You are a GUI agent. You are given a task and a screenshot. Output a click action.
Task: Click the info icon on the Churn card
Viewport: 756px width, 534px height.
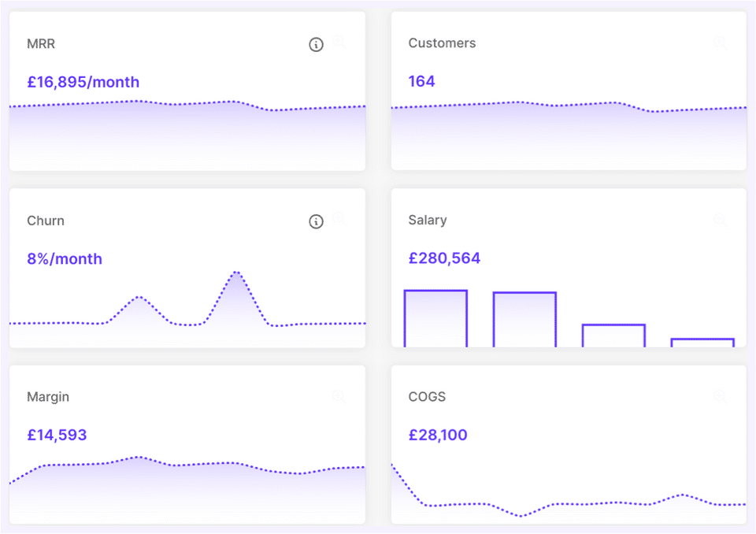click(316, 221)
